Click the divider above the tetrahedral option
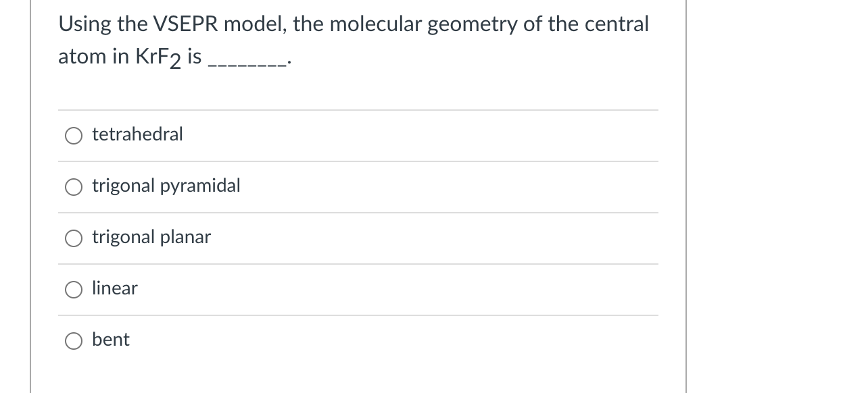This screenshot has height=393, width=868. [x=358, y=110]
